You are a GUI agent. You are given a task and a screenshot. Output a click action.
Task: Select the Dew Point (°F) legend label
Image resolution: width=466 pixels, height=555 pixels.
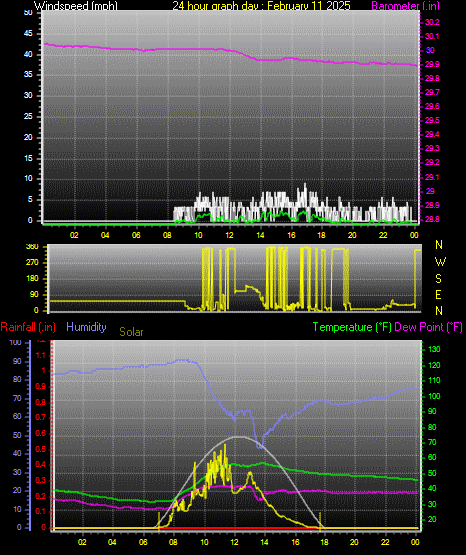428,327
